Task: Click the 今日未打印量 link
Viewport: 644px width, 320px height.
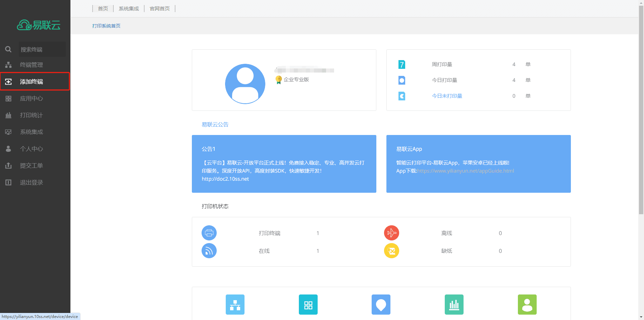Action: (447, 96)
